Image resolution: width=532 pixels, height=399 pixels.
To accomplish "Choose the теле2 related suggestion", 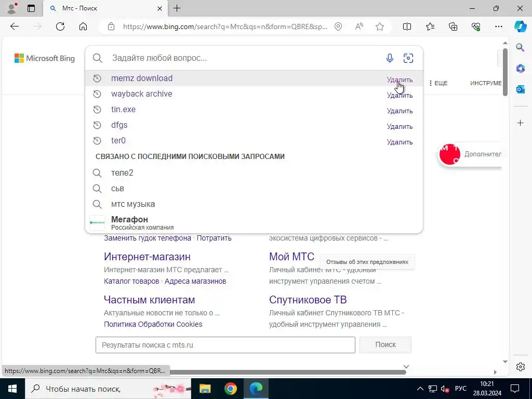I will [254, 173].
